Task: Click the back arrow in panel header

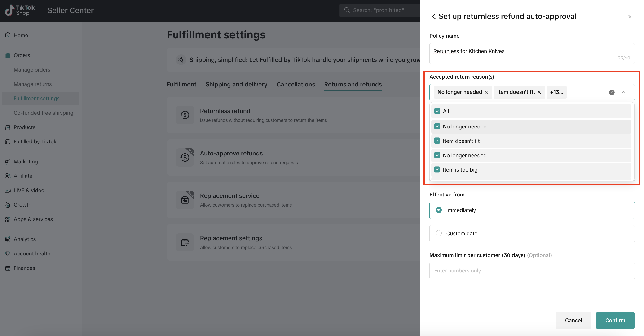Action: tap(434, 17)
